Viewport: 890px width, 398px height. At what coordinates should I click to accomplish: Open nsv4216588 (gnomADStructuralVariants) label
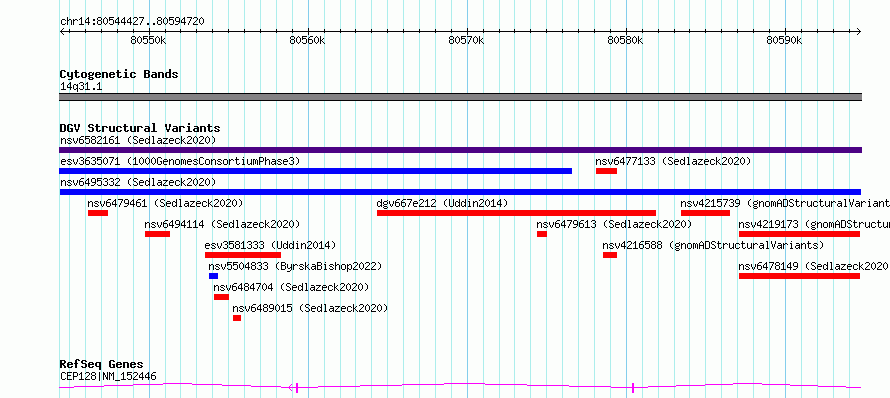(713, 245)
